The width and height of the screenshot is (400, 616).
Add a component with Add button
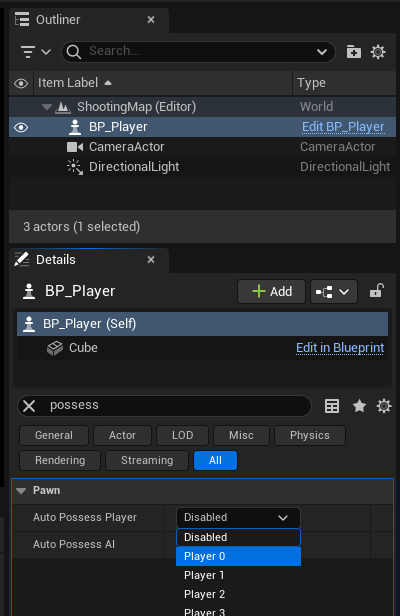272,292
